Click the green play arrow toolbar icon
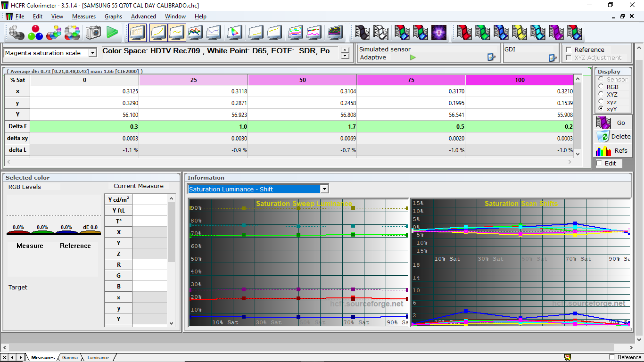The image size is (644, 362). pyautogui.click(x=112, y=33)
